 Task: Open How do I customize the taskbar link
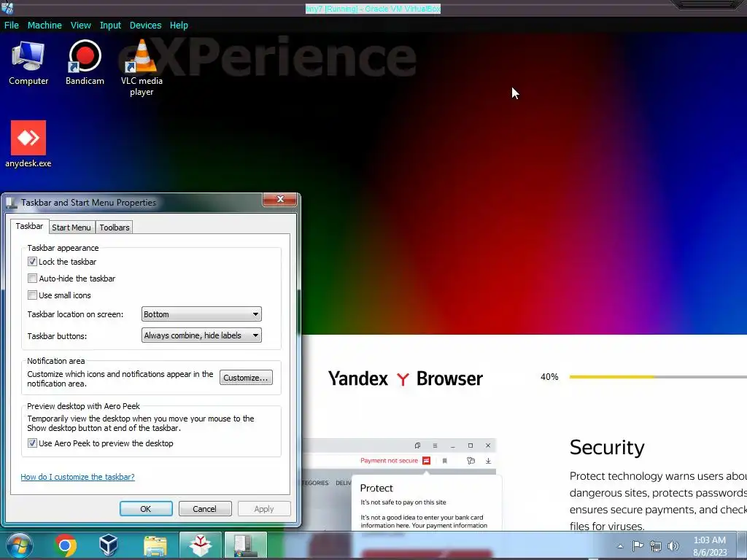point(77,477)
